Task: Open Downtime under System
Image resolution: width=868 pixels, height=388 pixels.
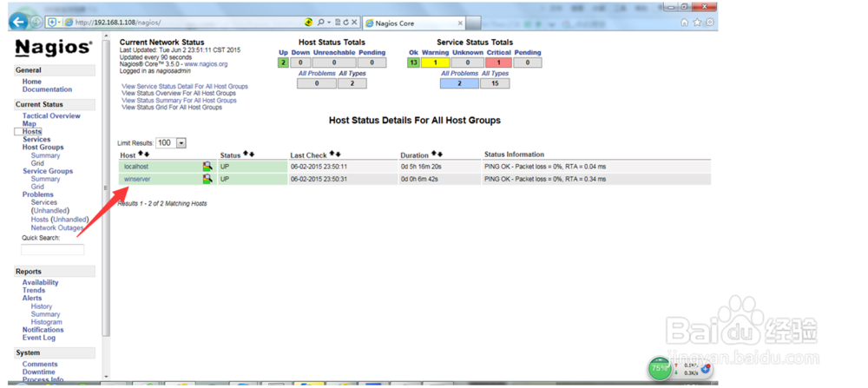Action: (x=39, y=372)
